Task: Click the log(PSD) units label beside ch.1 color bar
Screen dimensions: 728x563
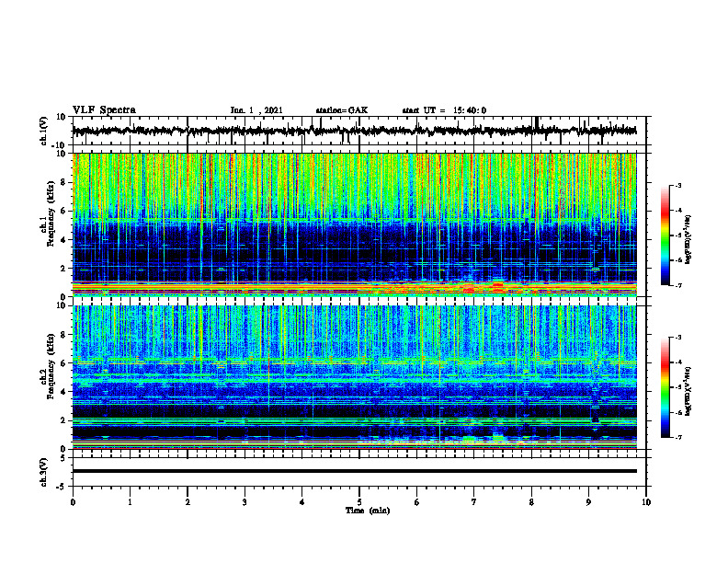Action: point(688,240)
